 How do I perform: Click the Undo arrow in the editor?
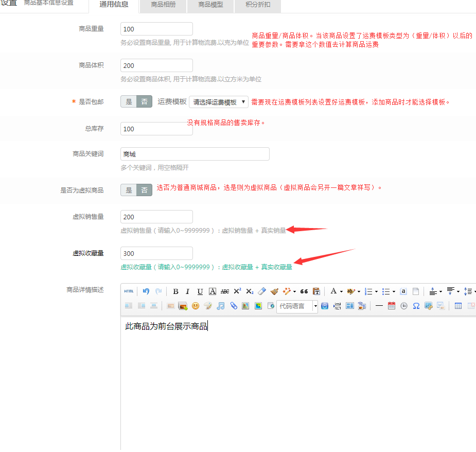(146, 291)
